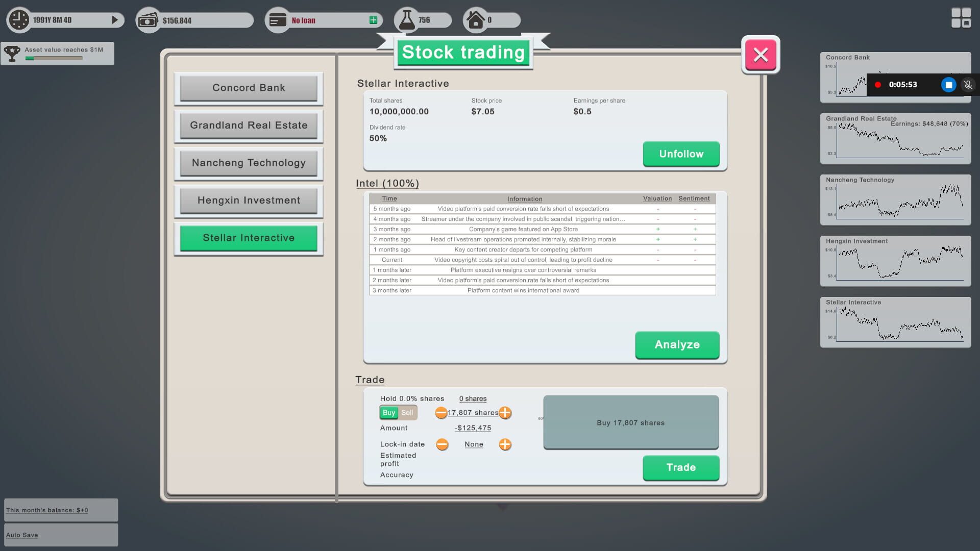The height and width of the screenshot is (551, 980).
Task: Click the asset value progress bar
Action: click(x=53, y=58)
